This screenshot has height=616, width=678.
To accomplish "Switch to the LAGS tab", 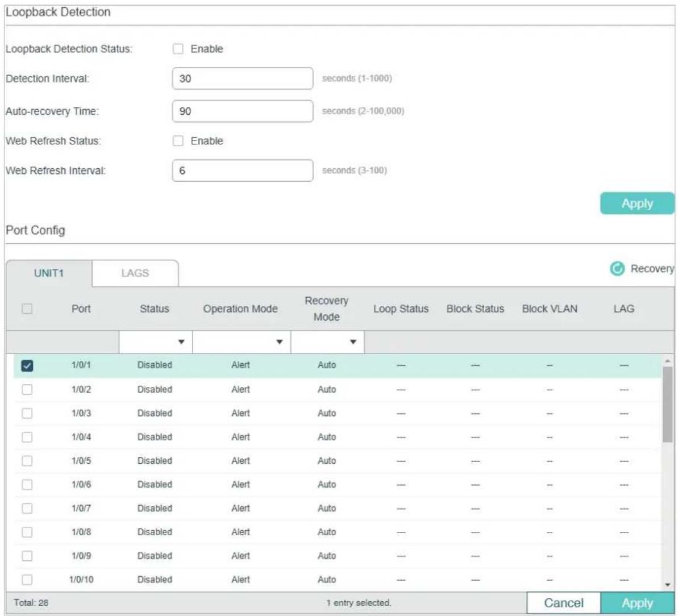I will pos(135,273).
